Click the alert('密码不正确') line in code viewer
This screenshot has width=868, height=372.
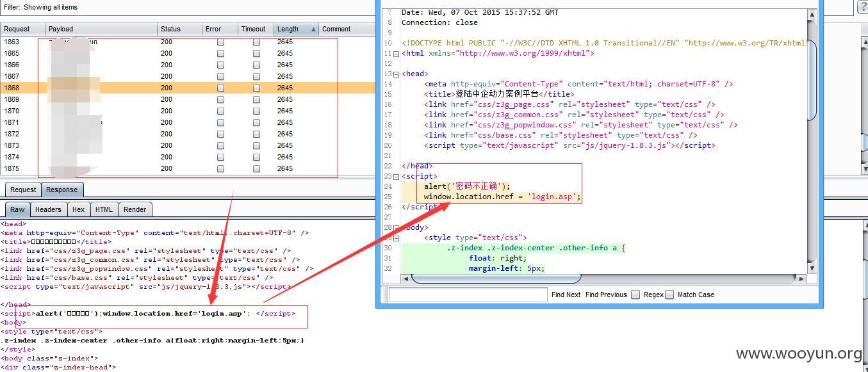[467, 186]
